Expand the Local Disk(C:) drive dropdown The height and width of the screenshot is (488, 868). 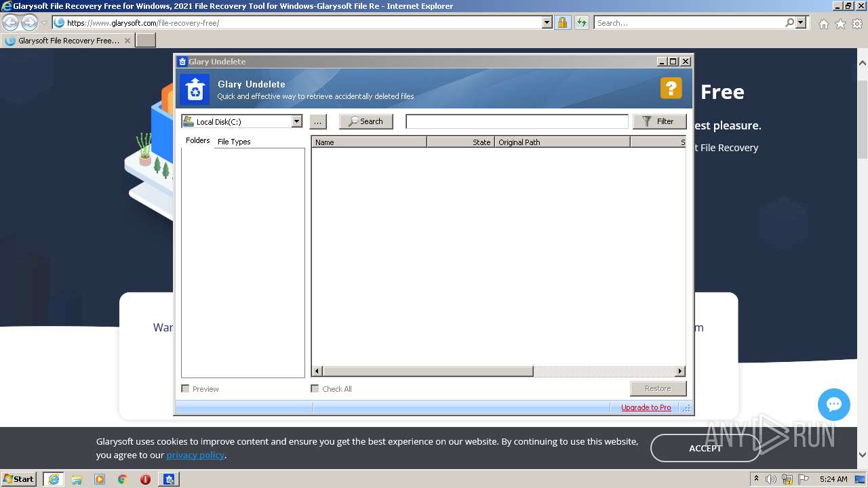(296, 121)
